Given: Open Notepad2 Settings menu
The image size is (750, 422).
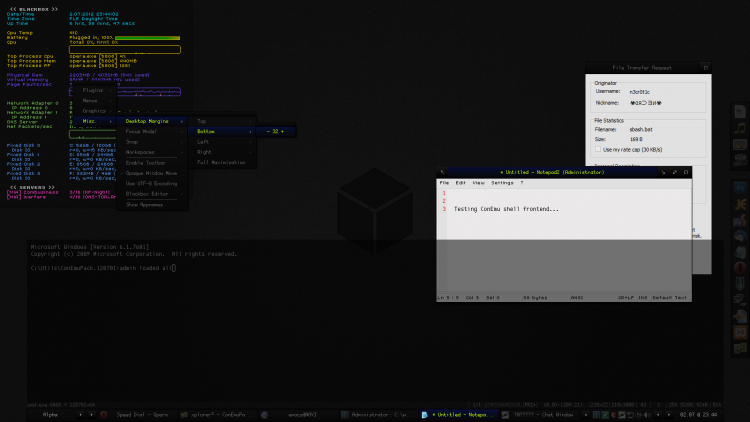Looking at the screenshot, I should (x=502, y=183).
